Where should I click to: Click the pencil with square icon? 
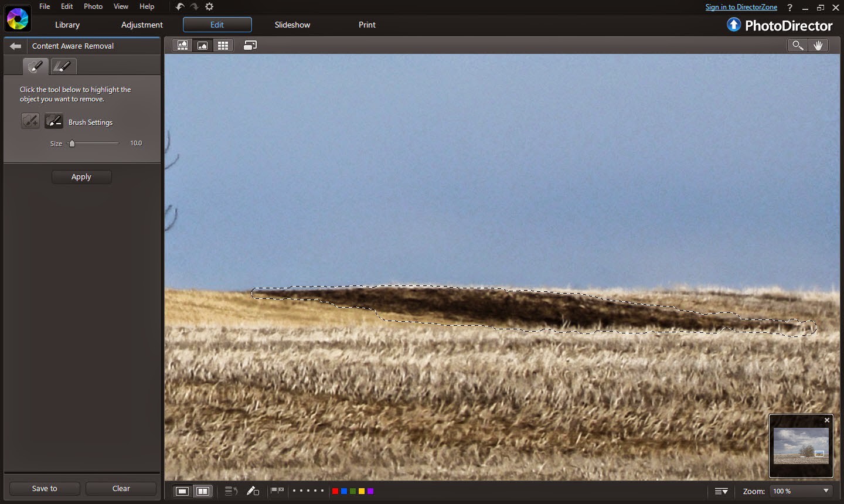click(253, 491)
